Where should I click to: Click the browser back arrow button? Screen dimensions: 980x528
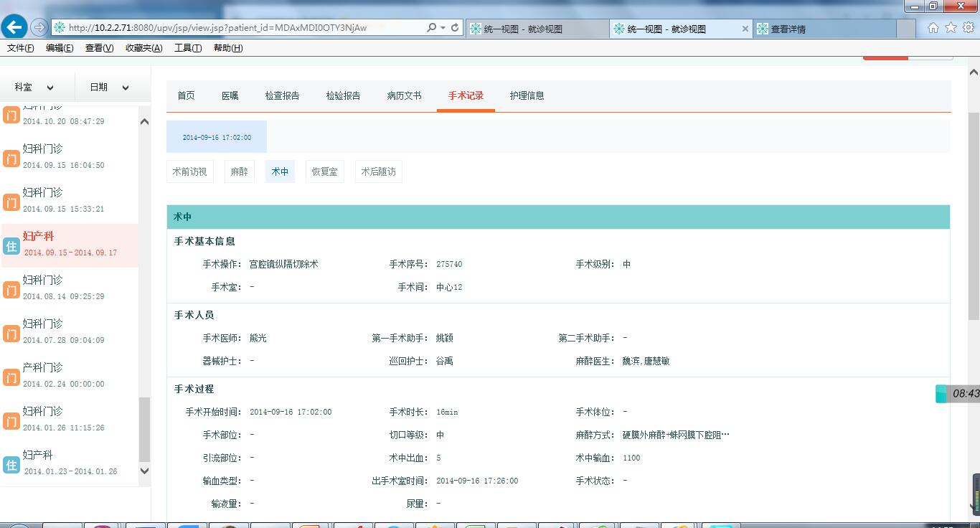pyautogui.click(x=14, y=27)
